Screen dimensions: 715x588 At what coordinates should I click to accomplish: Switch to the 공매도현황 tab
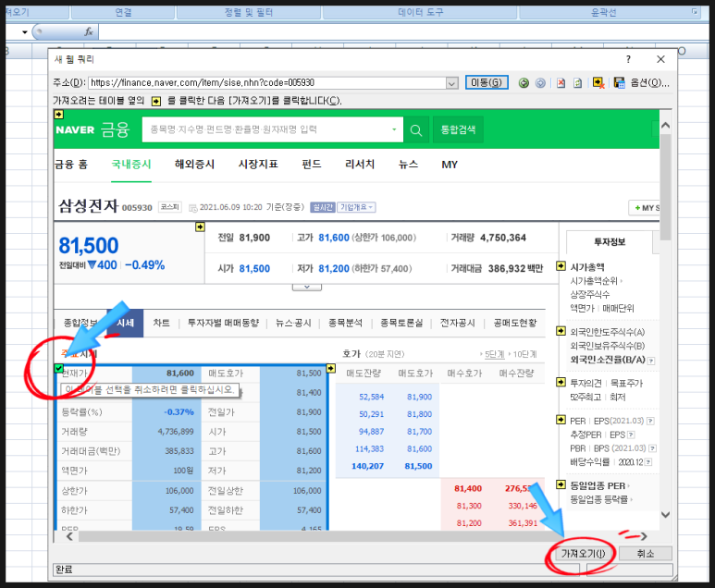point(515,324)
